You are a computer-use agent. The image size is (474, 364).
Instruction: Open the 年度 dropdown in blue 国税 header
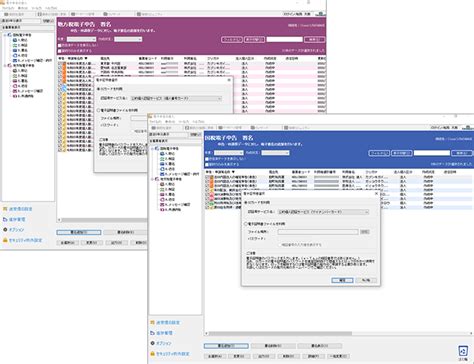pyautogui.click(x=229, y=153)
